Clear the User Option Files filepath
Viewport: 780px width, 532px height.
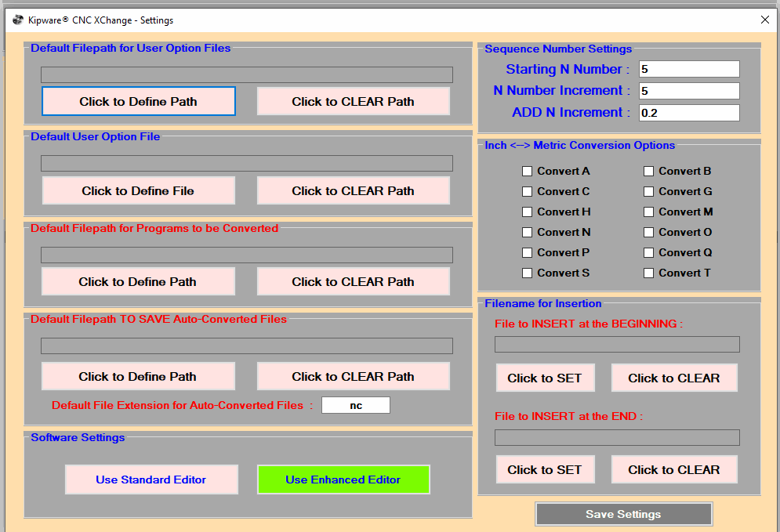coord(354,101)
